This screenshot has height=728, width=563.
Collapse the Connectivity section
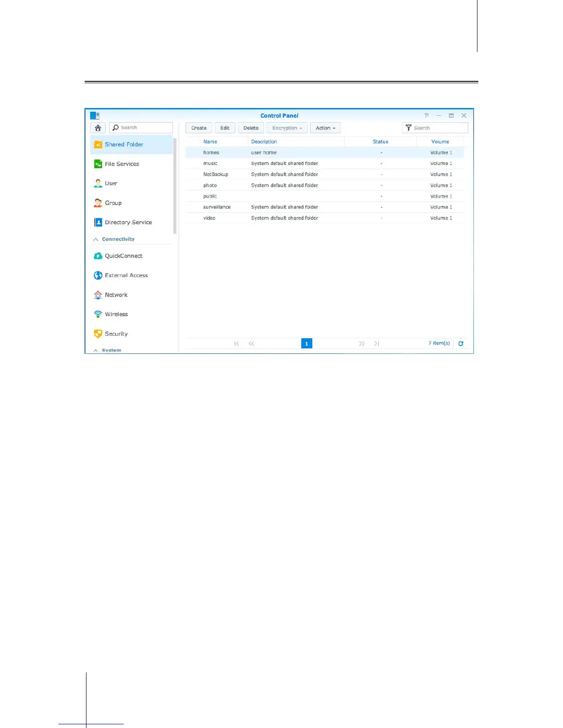[x=96, y=239]
